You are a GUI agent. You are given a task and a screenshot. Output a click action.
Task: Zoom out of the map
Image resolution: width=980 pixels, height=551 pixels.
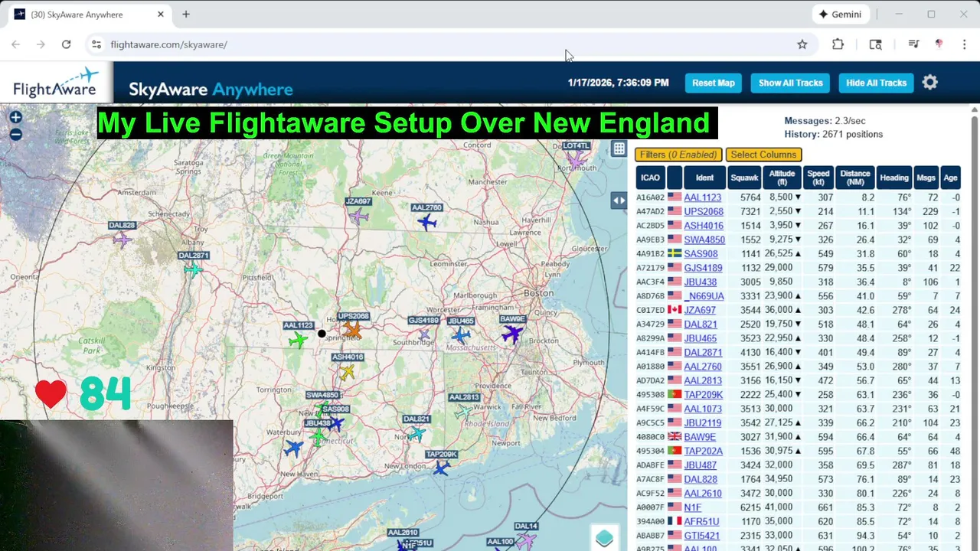tap(15, 135)
